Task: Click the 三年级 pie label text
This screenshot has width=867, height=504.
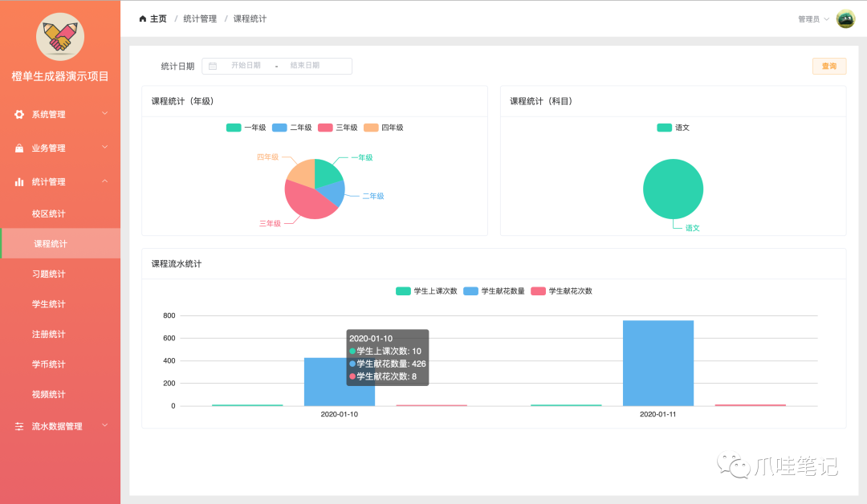Action: pos(270,223)
